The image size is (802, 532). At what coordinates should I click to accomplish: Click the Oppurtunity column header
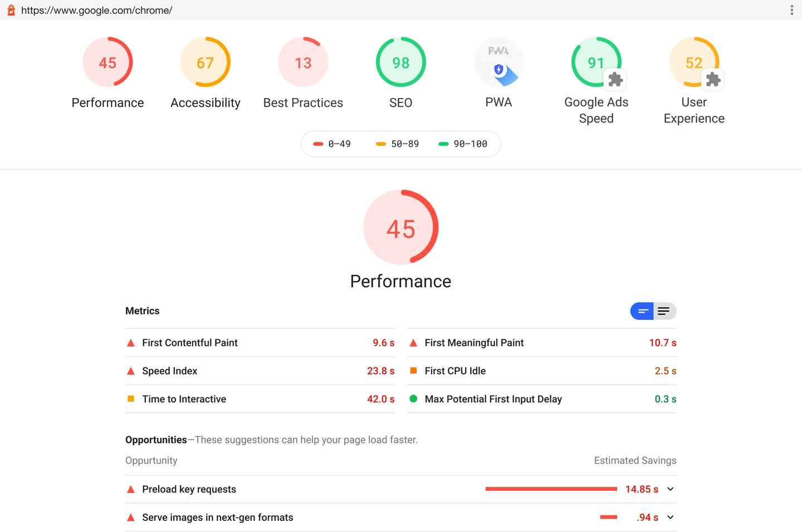pos(151,461)
